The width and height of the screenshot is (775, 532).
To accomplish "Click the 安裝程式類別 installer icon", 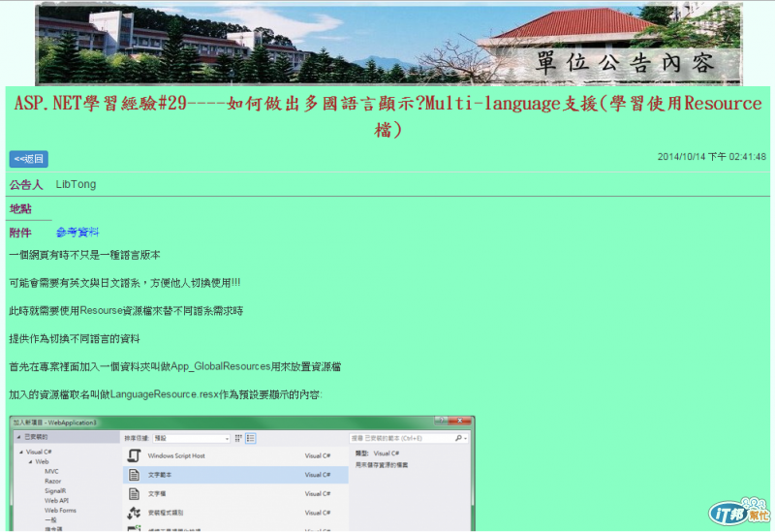I will point(134,513).
